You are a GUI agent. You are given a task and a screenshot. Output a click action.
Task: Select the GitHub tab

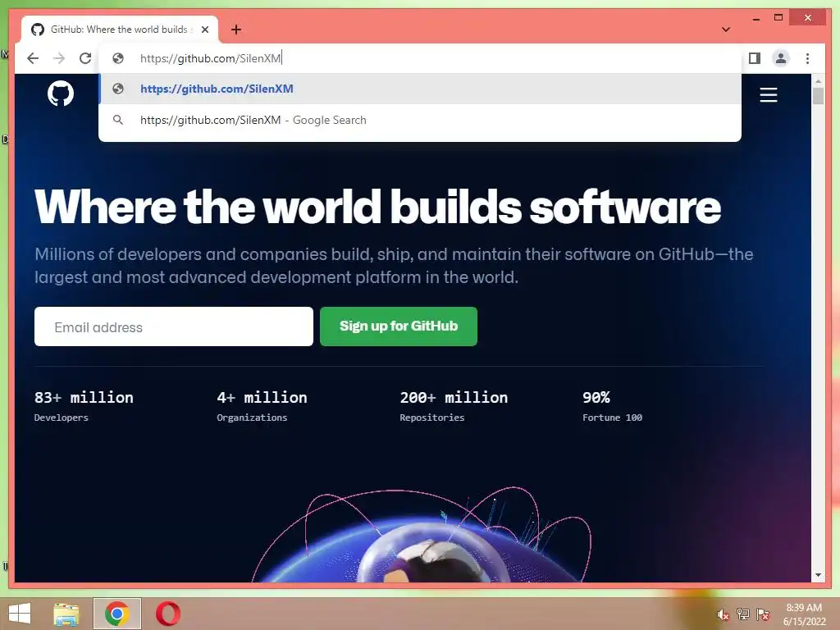point(119,30)
